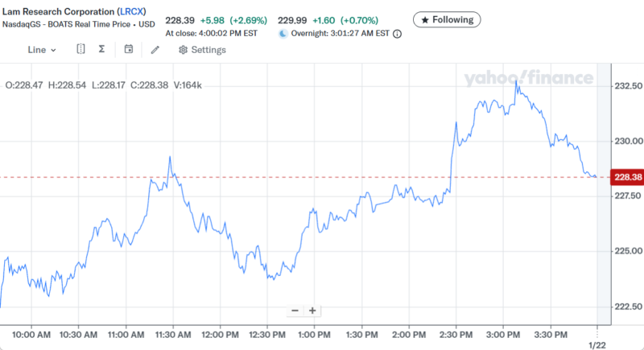Image resolution: width=644 pixels, height=350 pixels.
Task: Select the pencil draw tool
Action: point(155,50)
